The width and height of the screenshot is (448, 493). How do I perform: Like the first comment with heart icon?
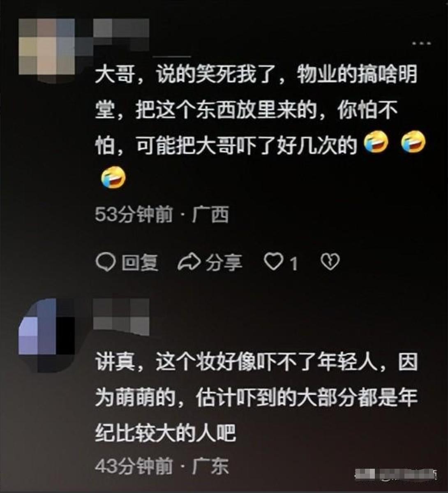[273, 262]
